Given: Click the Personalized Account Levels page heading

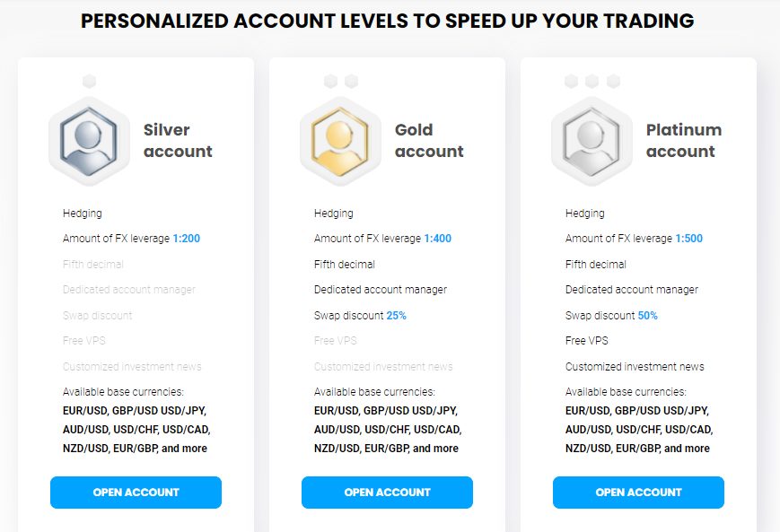Looking at the screenshot, I should tap(387, 22).
